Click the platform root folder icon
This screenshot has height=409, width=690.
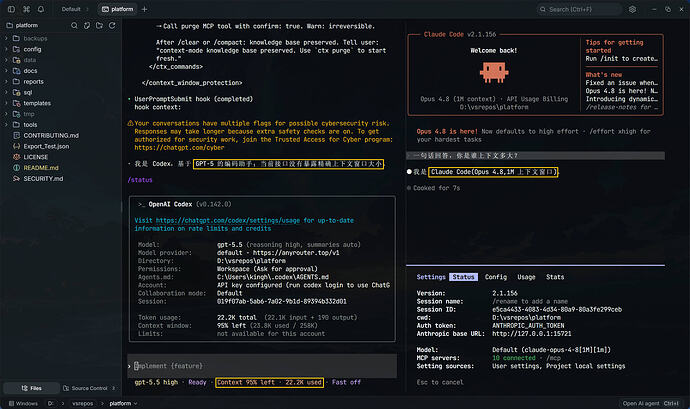point(9,26)
